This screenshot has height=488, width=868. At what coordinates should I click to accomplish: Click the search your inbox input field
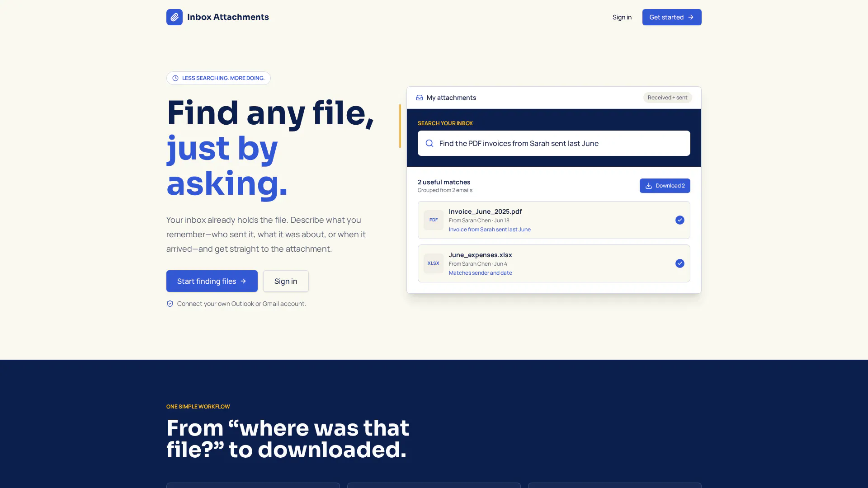(554, 143)
